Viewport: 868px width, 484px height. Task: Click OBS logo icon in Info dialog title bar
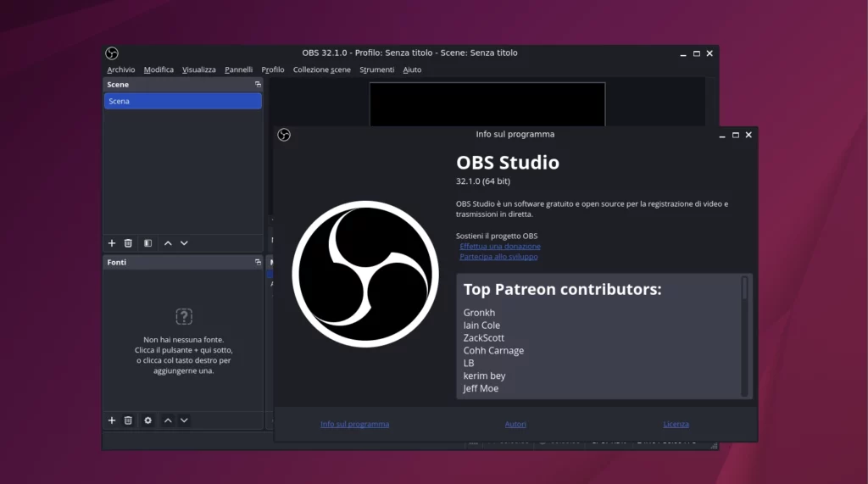pyautogui.click(x=284, y=135)
